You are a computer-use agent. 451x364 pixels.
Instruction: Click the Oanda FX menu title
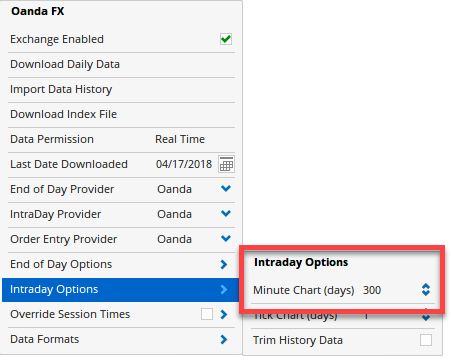tap(37, 11)
